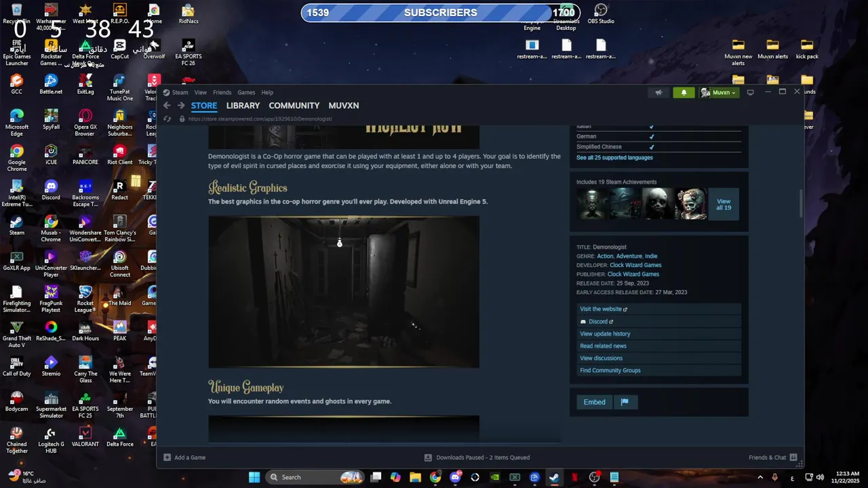Screen dimensions: 868x488
Task: Open the Indie genre link
Action: coord(651,256)
